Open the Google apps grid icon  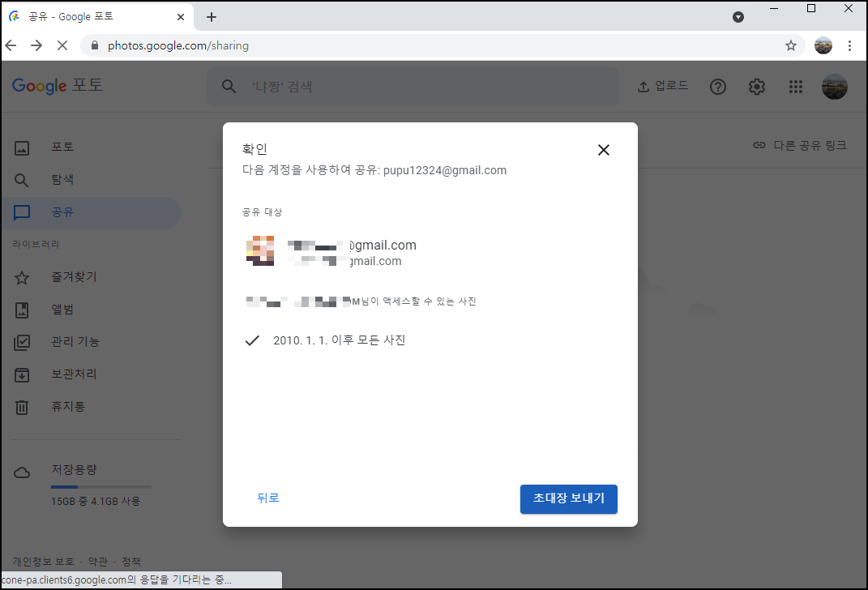pyautogui.click(x=796, y=87)
